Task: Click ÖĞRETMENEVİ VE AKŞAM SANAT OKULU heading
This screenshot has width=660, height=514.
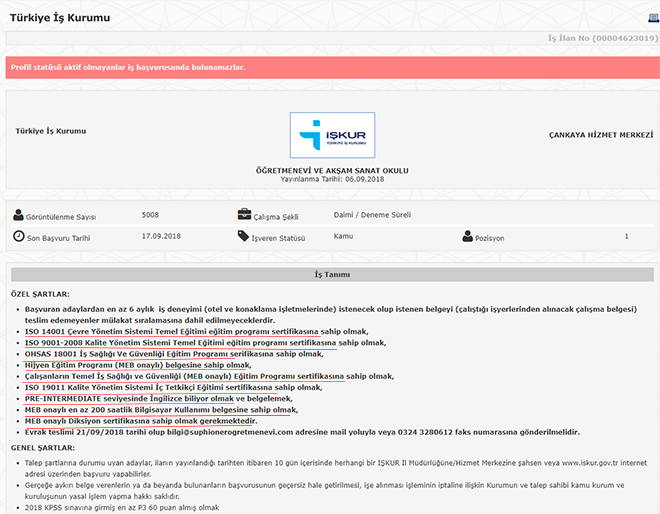Action: 332,170
